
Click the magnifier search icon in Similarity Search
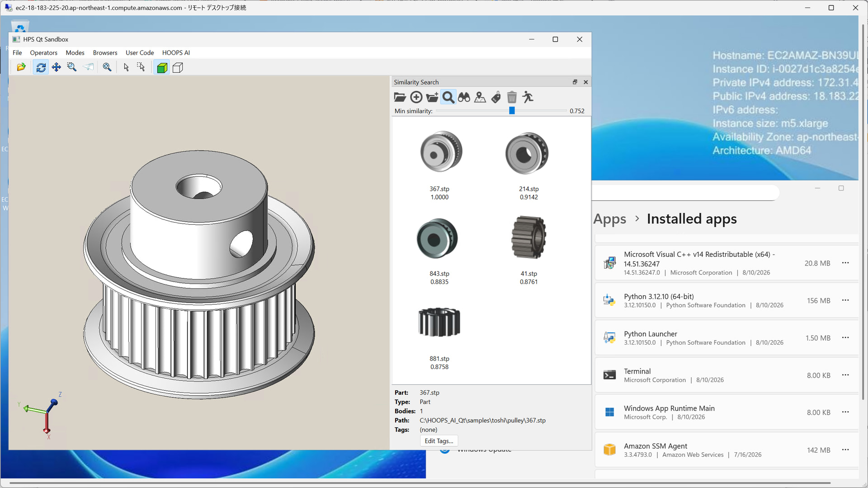pyautogui.click(x=448, y=97)
